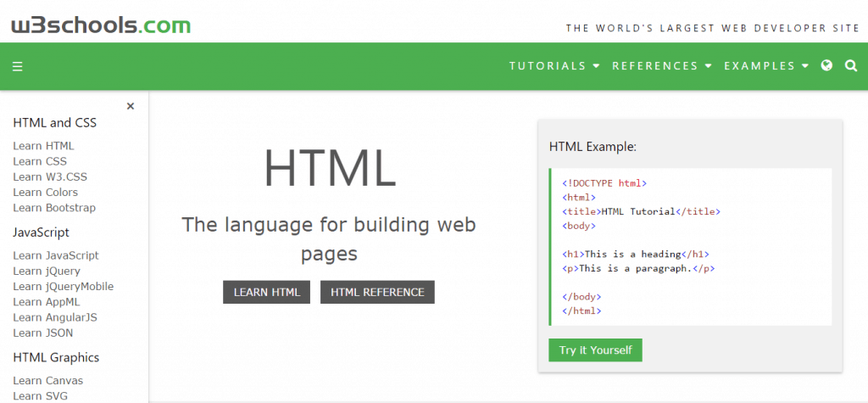868x403 pixels.
Task: Click the <!DOCTYPE html> code line
Action: pos(604,183)
